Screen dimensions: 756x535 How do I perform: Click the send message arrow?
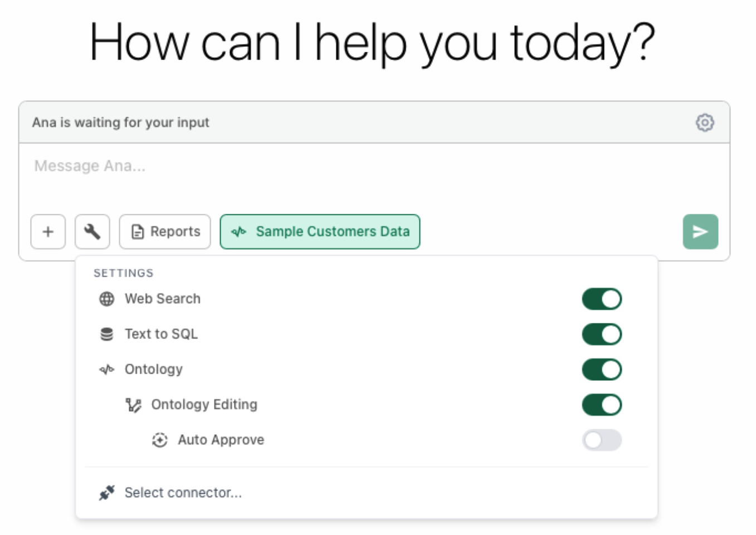(700, 232)
